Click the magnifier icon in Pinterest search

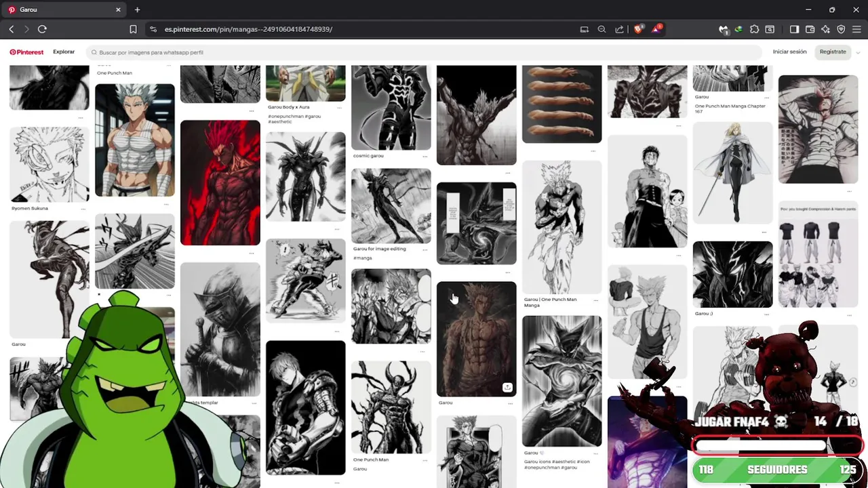94,52
